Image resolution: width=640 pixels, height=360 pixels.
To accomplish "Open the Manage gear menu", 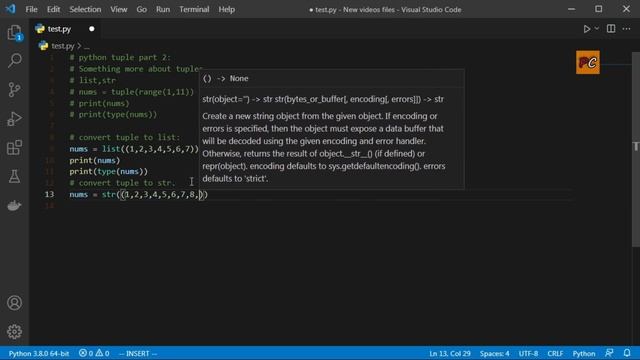I will [x=14, y=331].
